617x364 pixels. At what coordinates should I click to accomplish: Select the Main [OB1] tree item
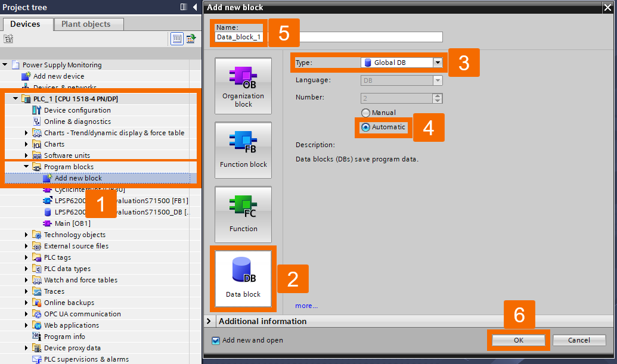point(72,223)
